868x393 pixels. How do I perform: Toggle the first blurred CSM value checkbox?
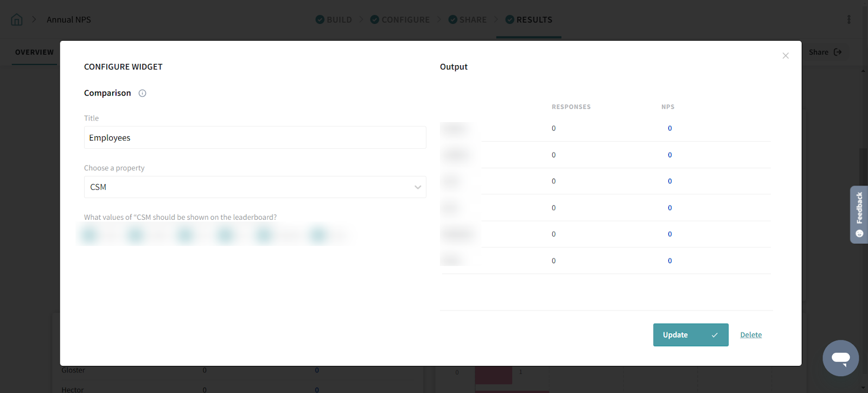(90, 235)
